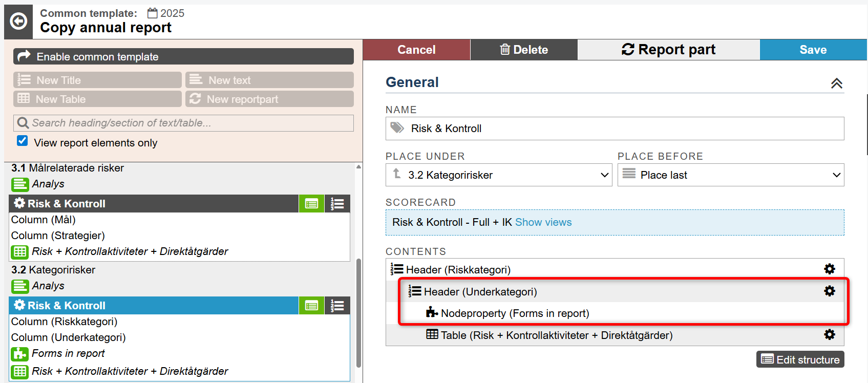The image size is (868, 383).
Task: Select the Column (Underkategori) item
Action: [68, 337]
